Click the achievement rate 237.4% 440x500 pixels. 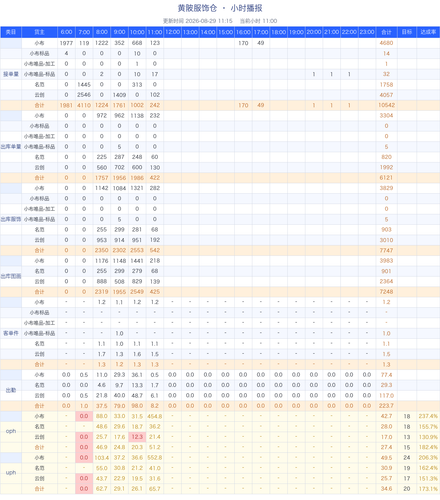[428, 416]
